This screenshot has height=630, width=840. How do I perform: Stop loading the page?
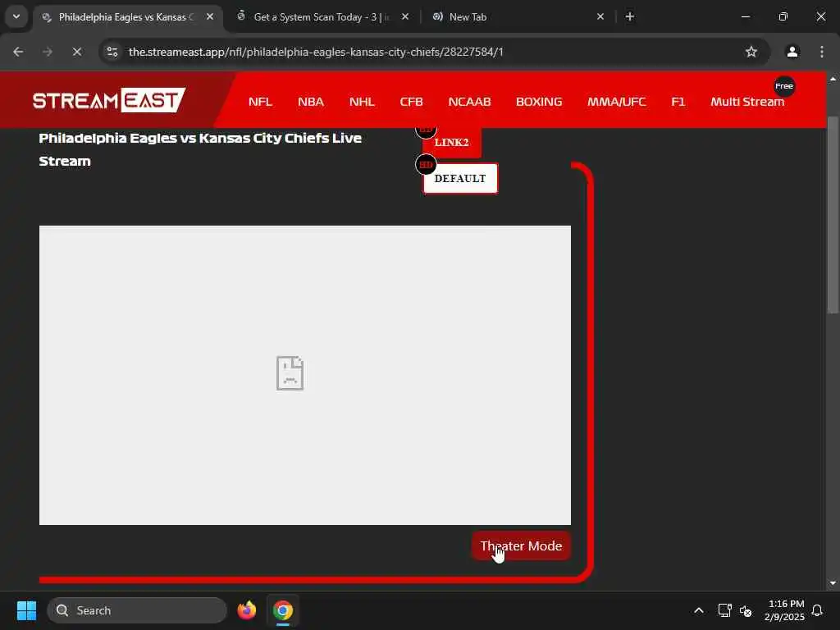click(77, 52)
